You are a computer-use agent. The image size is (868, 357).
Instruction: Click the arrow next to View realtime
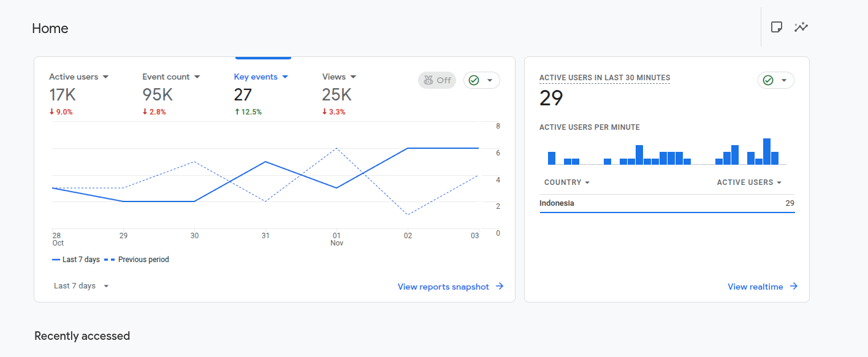point(794,287)
